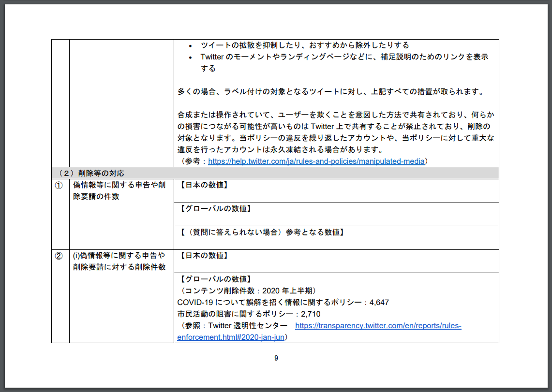
Task: Click text '(コンテンツ削除件数:2020 年上半期)'
Action: [248, 291]
